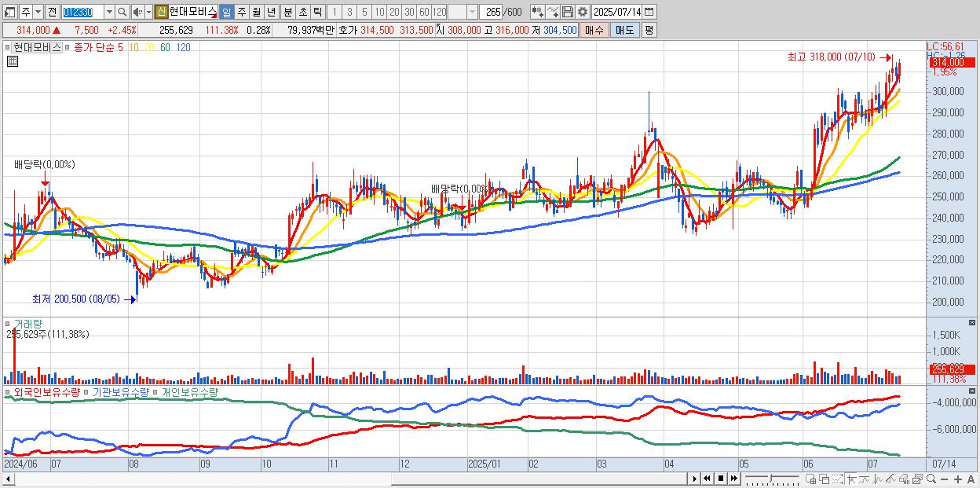This screenshot has height=488, width=980.
Task: Choose interval 30 button
Action: 409,12
